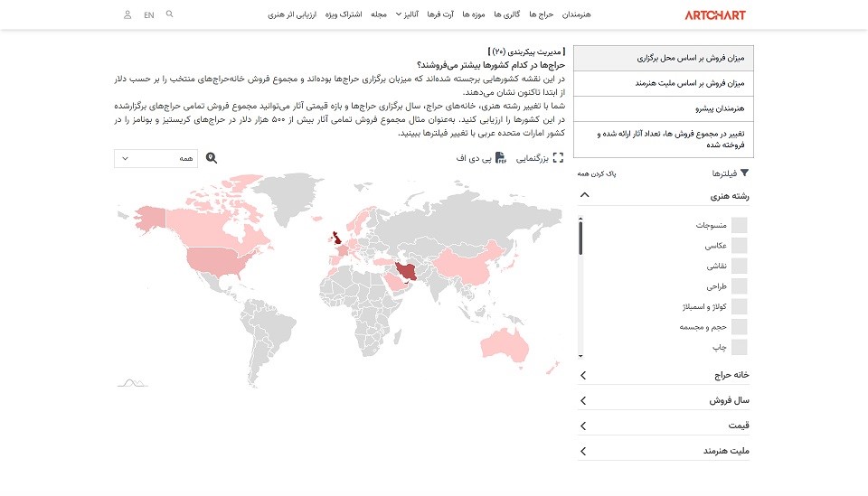The height and width of the screenshot is (496, 868).
Task: Click the filter funnel icon
Action: coord(745,173)
